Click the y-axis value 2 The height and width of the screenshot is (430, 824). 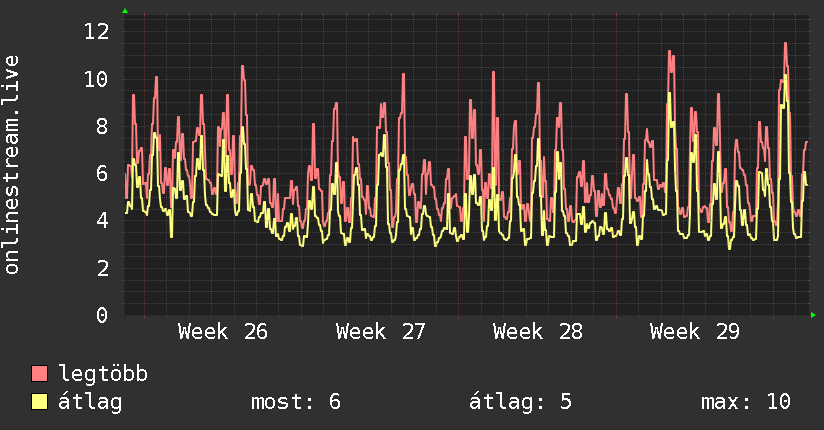click(102, 268)
